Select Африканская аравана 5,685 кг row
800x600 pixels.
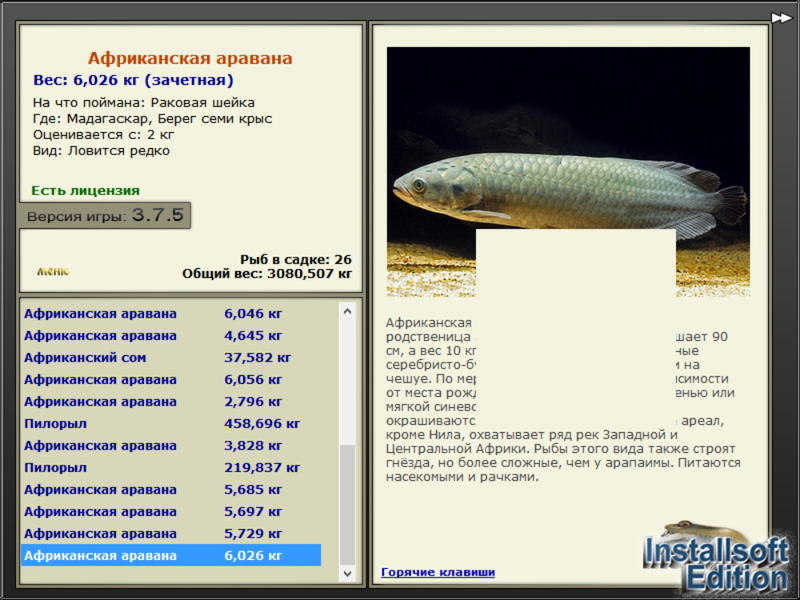click(x=171, y=489)
